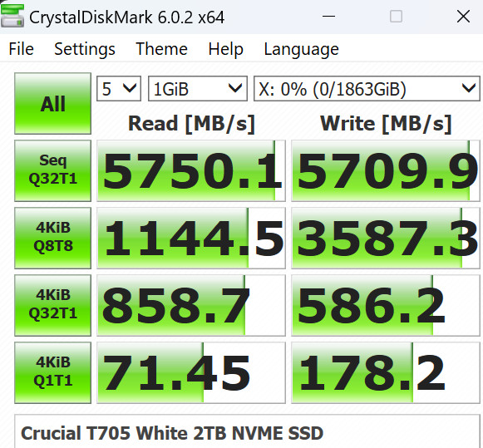Start the Seq Q32T1 benchmark
This screenshot has width=483, height=448.
(x=52, y=171)
